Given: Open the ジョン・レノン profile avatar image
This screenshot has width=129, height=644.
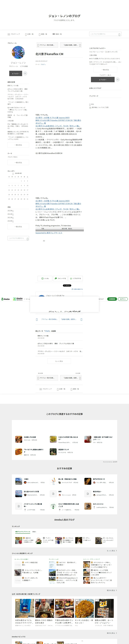Looking at the screenshot, I should tap(18, 52).
